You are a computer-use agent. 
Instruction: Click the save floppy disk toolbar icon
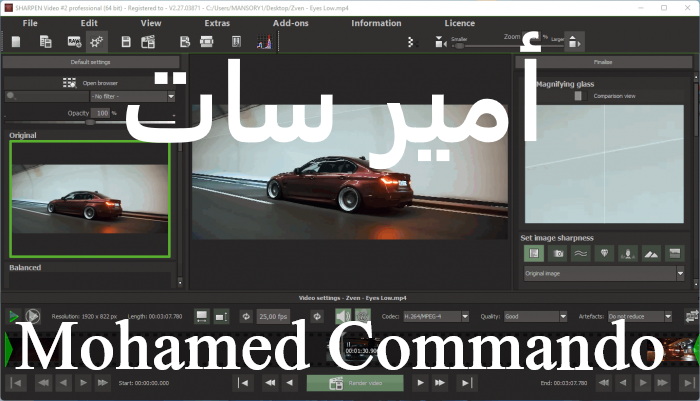tap(126, 42)
